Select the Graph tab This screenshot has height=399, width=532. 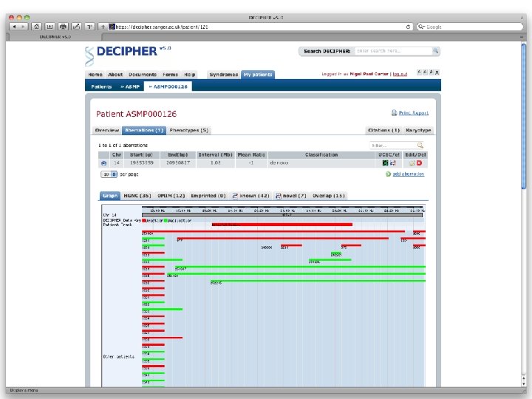pyautogui.click(x=110, y=196)
